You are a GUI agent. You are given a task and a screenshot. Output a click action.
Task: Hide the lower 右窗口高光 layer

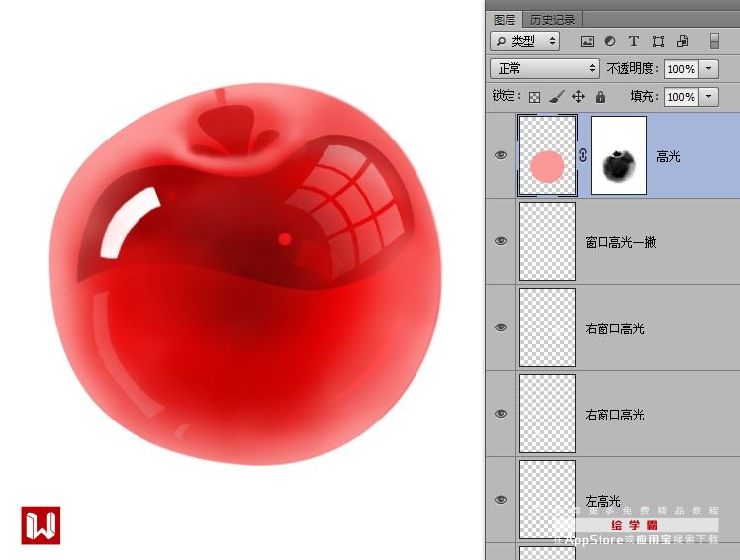tap(501, 414)
